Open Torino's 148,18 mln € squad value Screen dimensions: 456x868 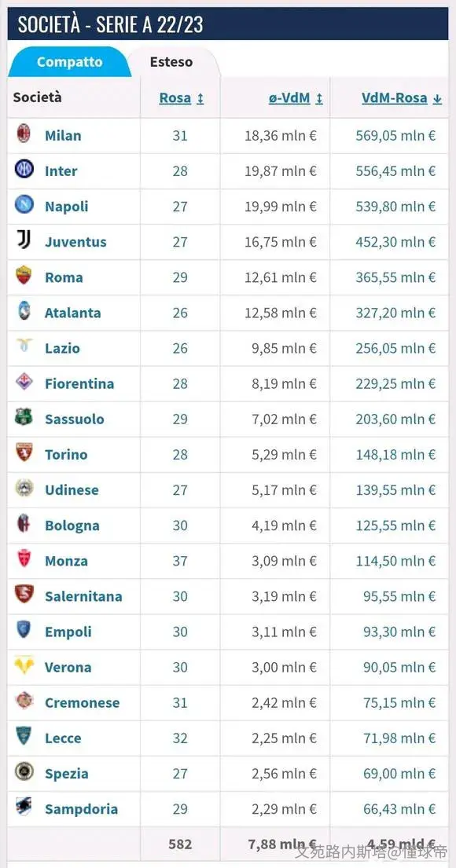395,455
